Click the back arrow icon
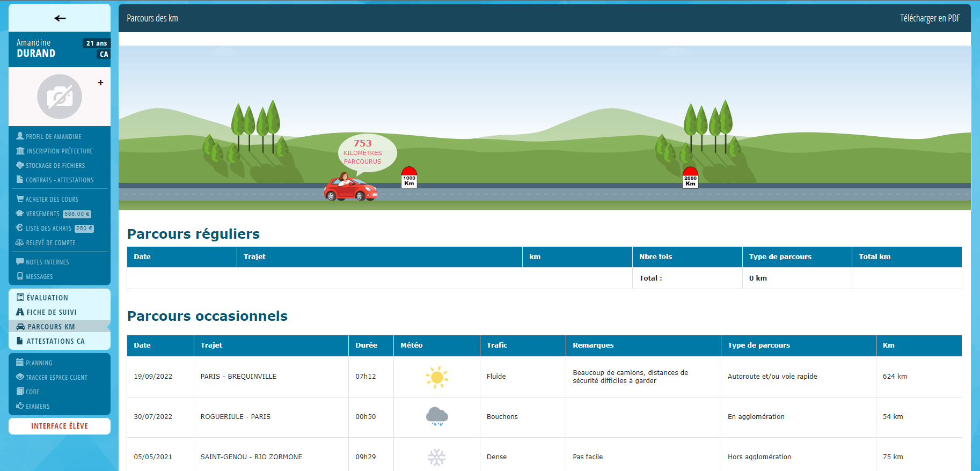The height and width of the screenshot is (471, 980). 60,18
